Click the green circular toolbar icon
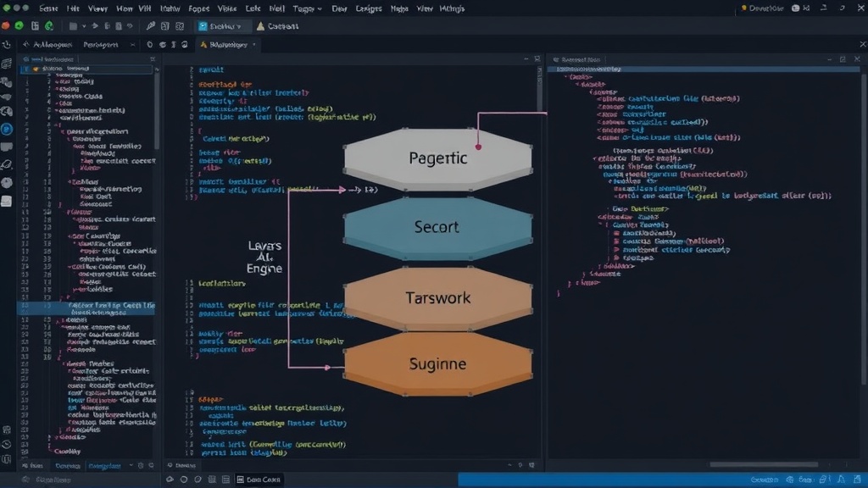The width and height of the screenshot is (868, 488). (x=19, y=26)
